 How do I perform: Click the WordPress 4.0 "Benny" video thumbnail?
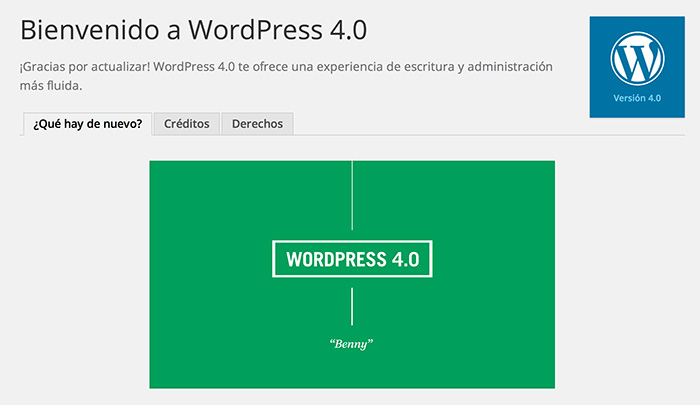tap(352, 274)
